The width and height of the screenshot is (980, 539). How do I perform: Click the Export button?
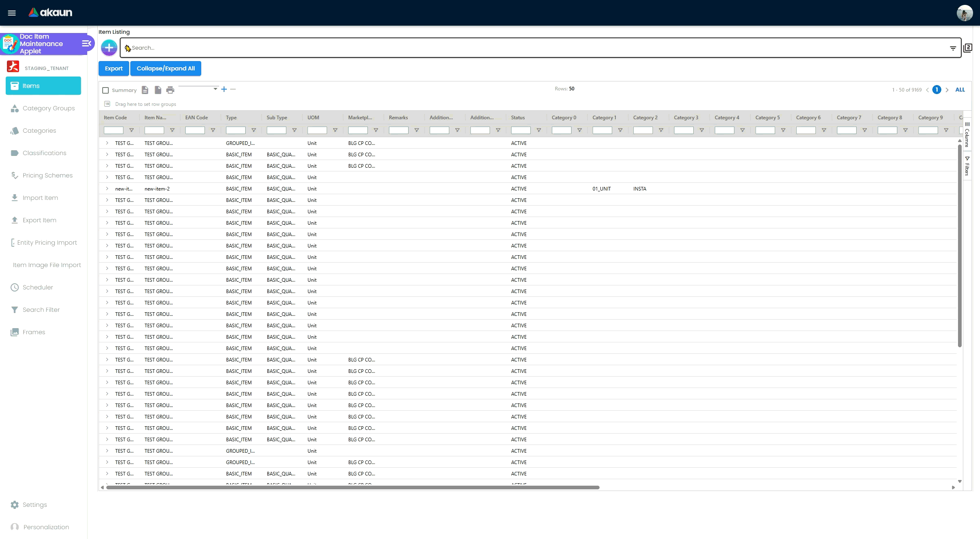[x=114, y=68]
